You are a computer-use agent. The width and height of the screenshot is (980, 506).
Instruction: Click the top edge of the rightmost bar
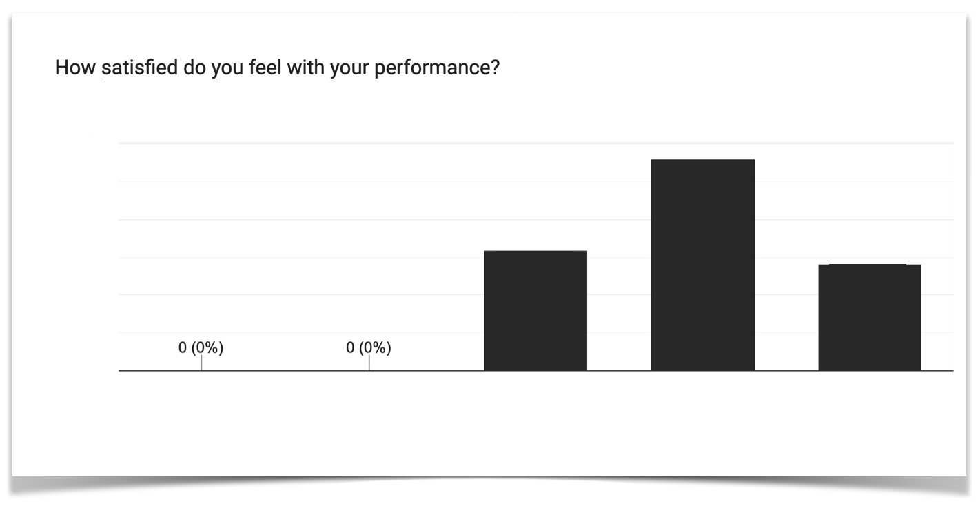click(870, 265)
